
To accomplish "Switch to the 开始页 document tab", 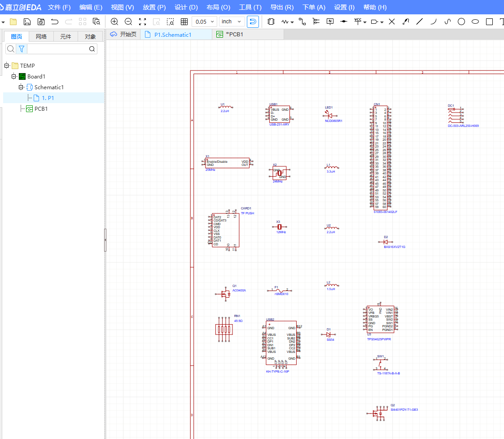I will [123, 35].
